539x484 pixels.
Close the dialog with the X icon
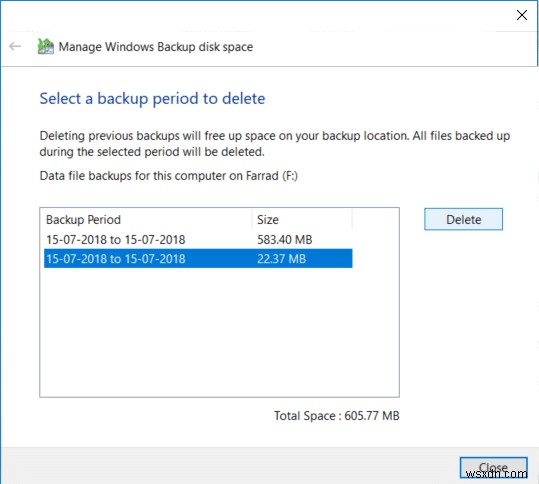click(x=522, y=15)
